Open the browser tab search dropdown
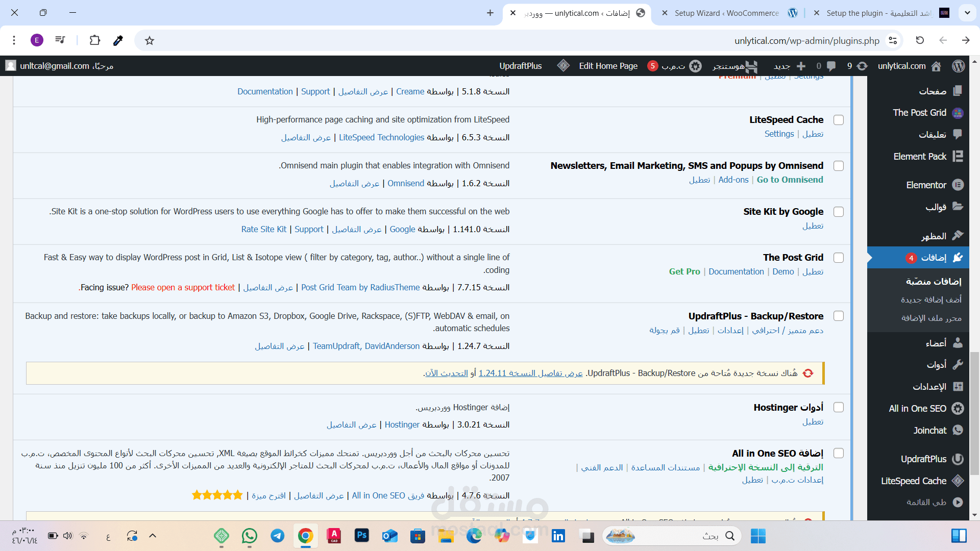This screenshot has height=551, width=980. pos(967,13)
